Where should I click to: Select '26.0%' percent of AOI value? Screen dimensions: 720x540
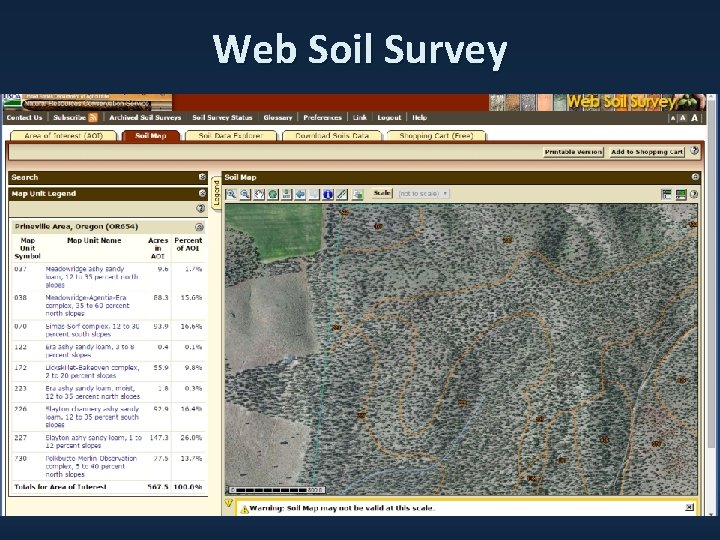[191, 438]
